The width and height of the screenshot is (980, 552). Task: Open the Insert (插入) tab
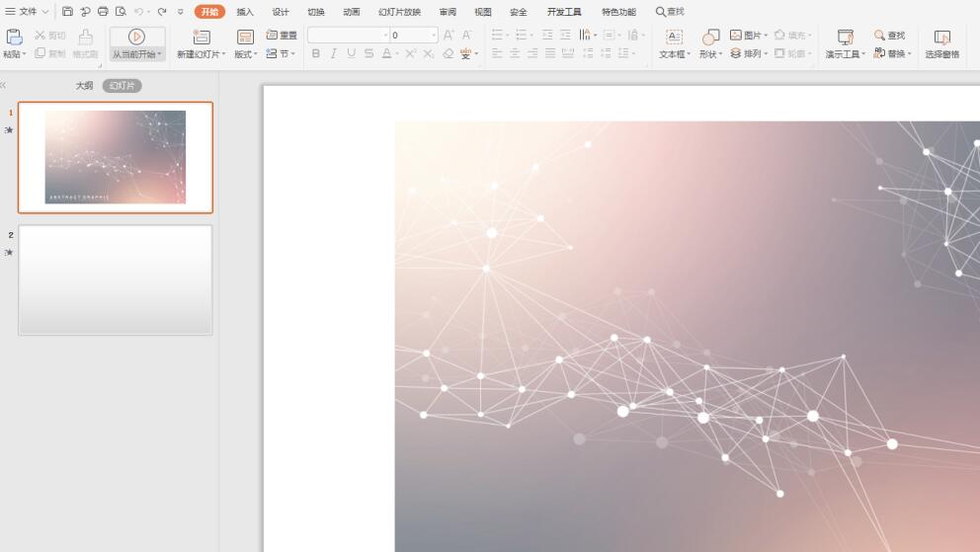pyautogui.click(x=245, y=12)
